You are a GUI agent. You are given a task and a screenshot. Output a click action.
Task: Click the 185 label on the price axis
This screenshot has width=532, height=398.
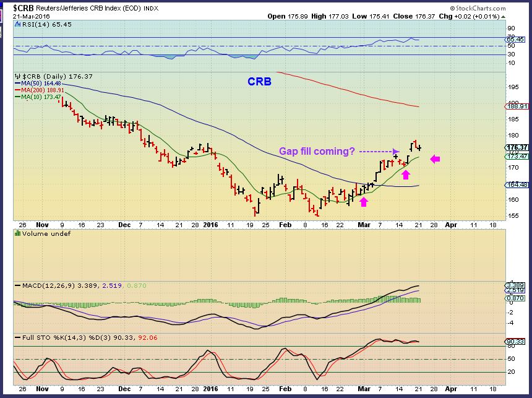(x=513, y=119)
